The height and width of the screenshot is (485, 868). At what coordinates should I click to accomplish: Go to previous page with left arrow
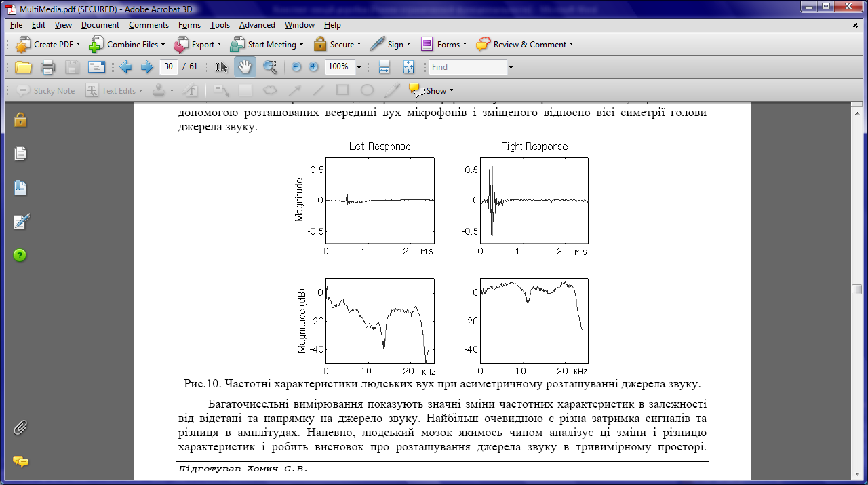click(125, 67)
